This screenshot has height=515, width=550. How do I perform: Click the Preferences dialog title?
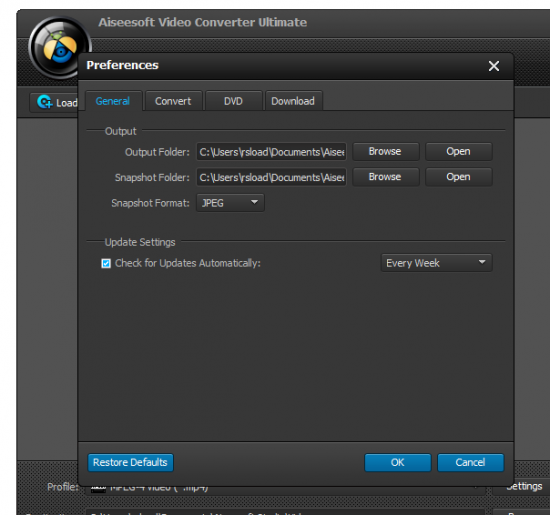(x=122, y=65)
